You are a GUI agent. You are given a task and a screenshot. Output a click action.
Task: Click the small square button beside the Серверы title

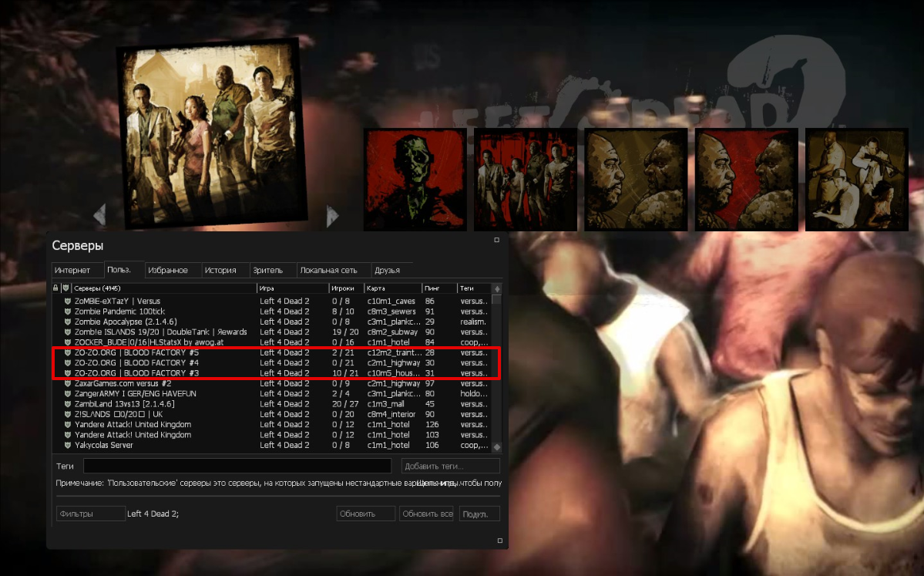(x=497, y=240)
